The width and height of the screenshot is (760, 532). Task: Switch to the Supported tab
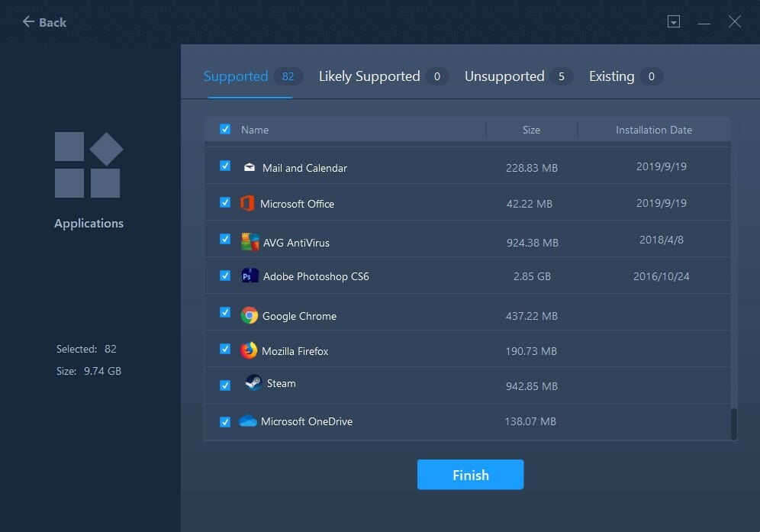pyautogui.click(x=236, y=76)
